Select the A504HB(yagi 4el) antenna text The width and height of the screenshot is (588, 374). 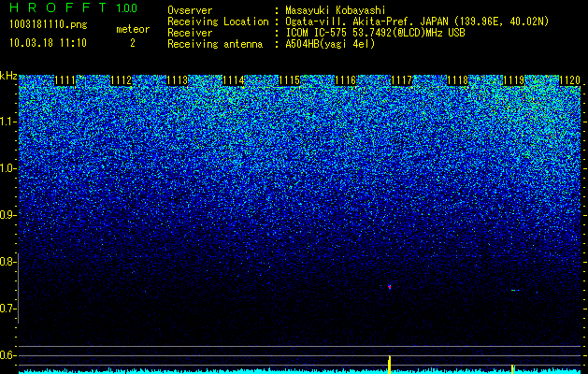click(330, 44)
